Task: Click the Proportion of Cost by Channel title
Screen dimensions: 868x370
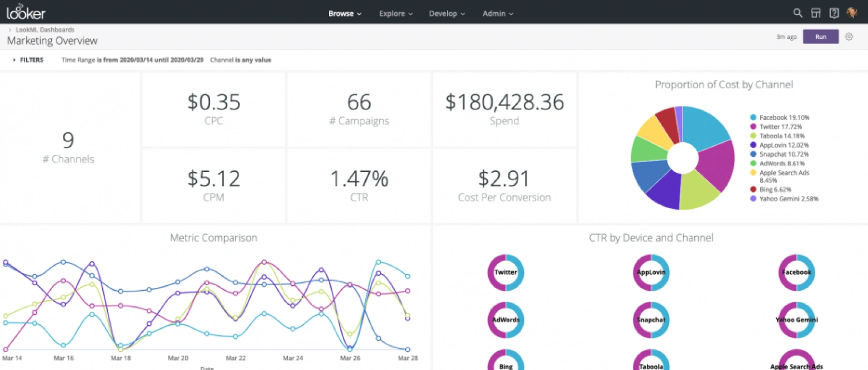Action: coord(724,85)
